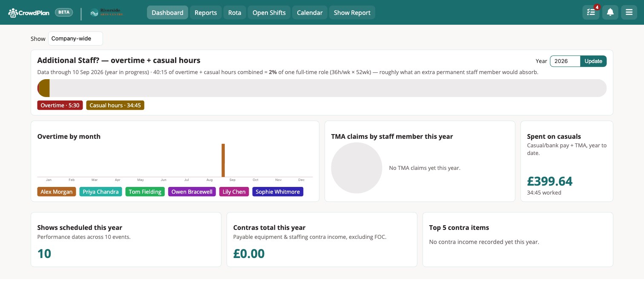Image resolution: width=644 pixels, height=281 pixels.
Task: Toggle Priya Chandra in overtime chart legend
Action: 101,192
